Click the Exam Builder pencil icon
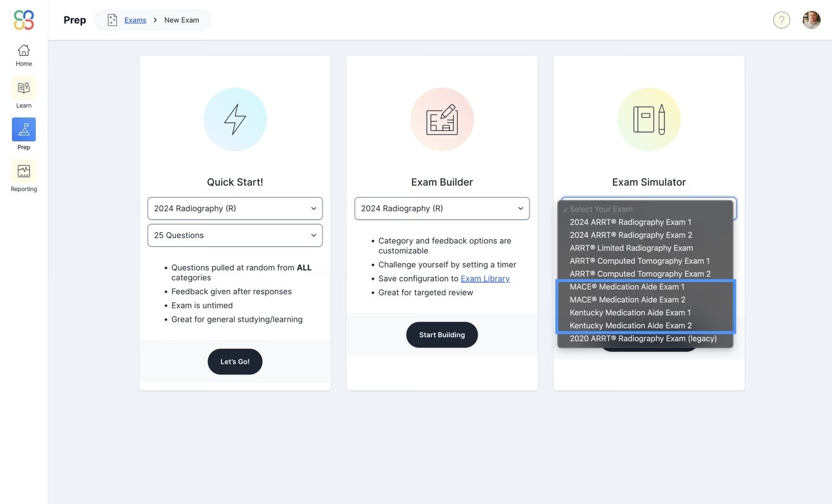The height and width of the screenshot is (504, 832). click(441, 119)
